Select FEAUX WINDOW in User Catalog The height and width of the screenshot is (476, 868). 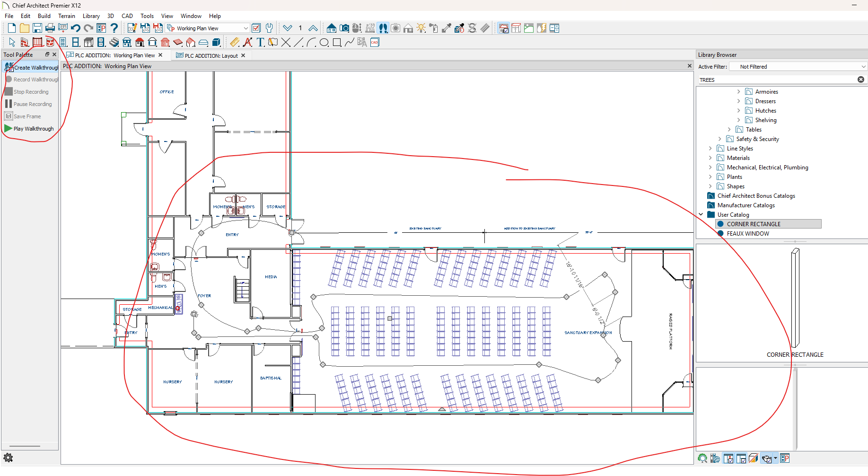tap(748, 234)
